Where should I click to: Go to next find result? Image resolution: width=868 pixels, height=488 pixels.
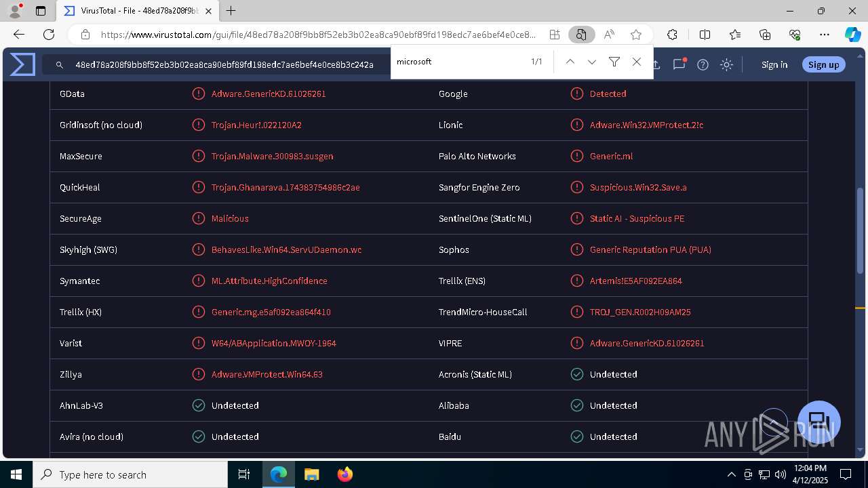(592, 62)
